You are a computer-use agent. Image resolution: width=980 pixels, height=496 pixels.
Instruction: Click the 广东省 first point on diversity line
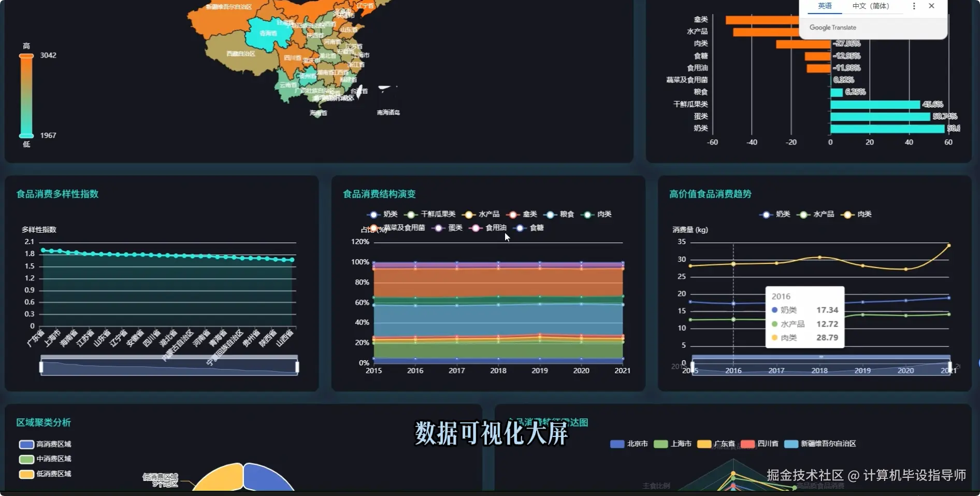43,250
